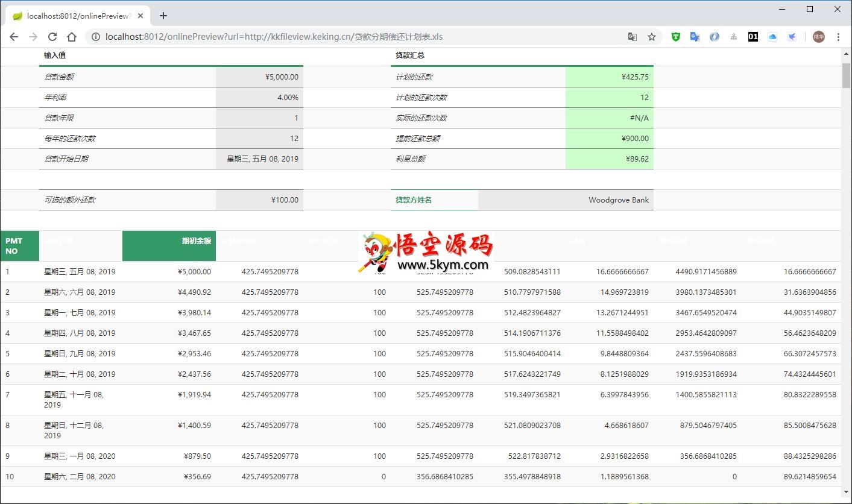Open the blue round extension icon

click(714, 37)
